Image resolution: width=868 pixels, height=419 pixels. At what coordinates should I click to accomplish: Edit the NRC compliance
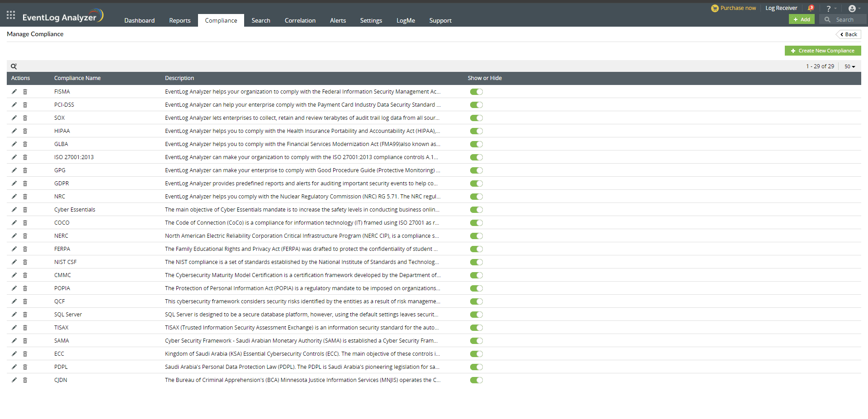tap(14, 197)
